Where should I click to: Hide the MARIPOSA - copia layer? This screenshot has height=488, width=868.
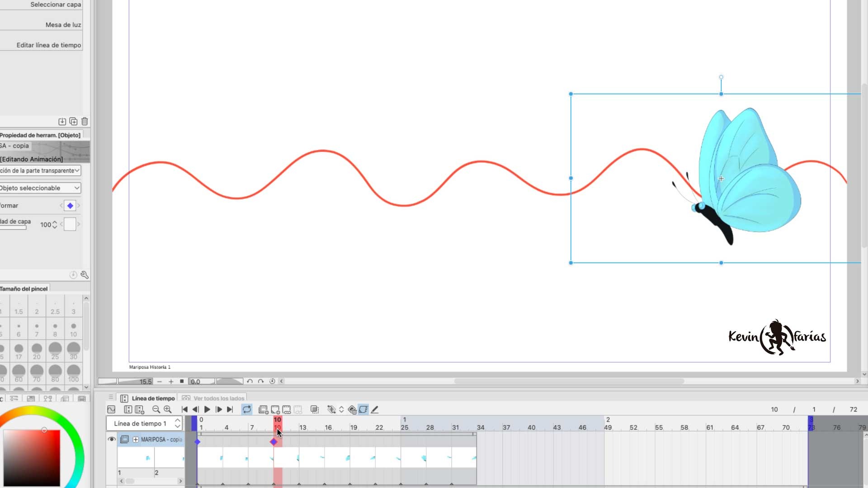(112, 439)
